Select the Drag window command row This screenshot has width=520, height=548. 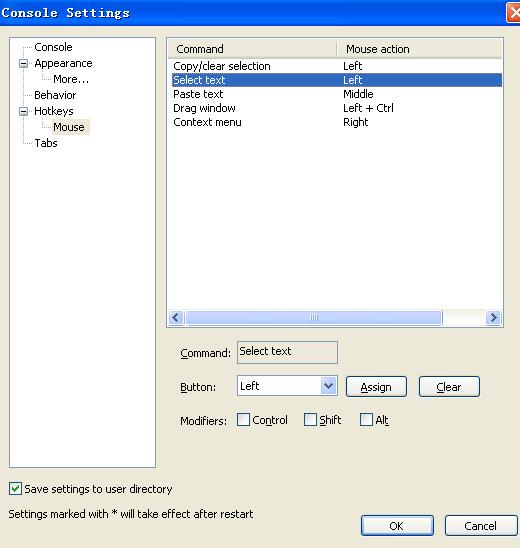pyautogui.click(x=337, y=108)
